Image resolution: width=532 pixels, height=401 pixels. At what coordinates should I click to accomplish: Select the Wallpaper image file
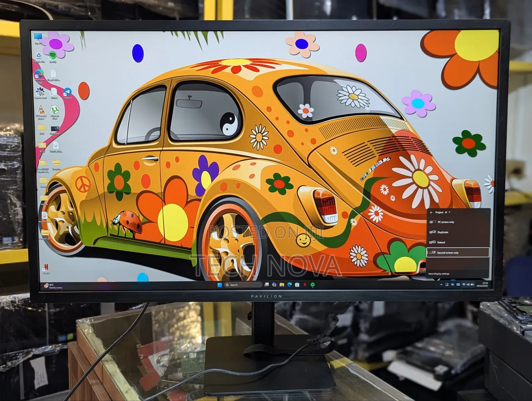(x=55, y=130)
